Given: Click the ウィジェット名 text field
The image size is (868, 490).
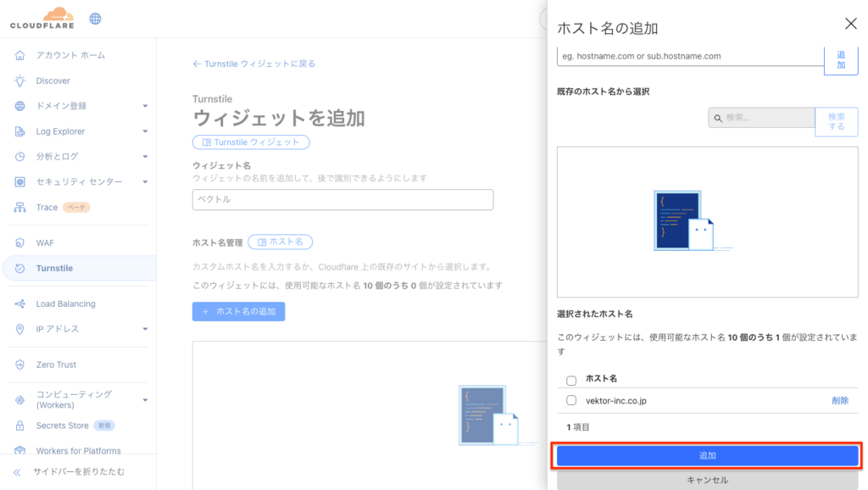Looking at the screenshot, I should click(x=342, y=200).
